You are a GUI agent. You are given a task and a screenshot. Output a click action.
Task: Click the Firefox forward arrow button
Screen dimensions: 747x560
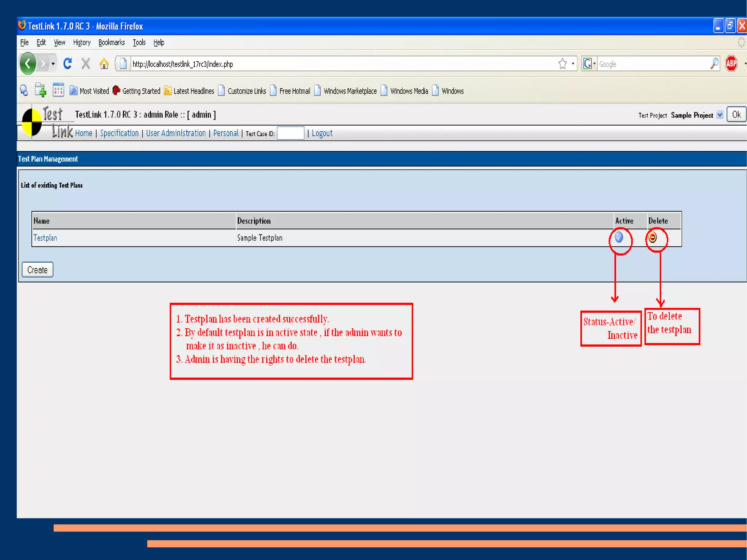(x=43, y=64)
